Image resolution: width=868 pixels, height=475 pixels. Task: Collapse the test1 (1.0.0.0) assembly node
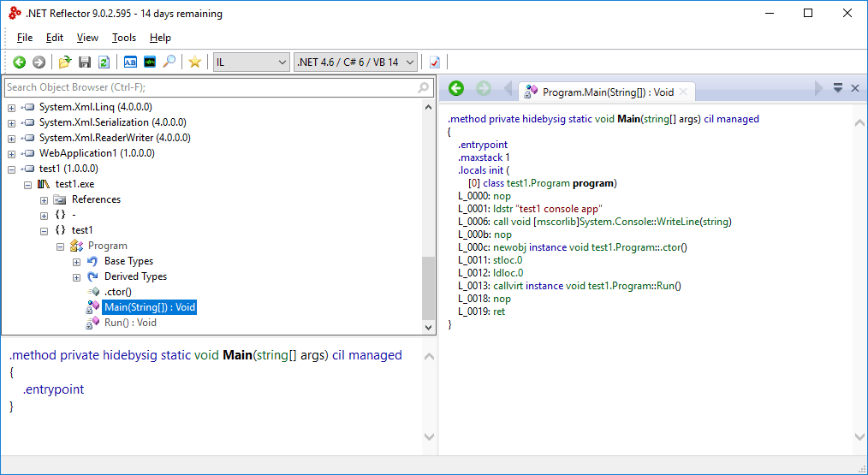tap(11, 169)
